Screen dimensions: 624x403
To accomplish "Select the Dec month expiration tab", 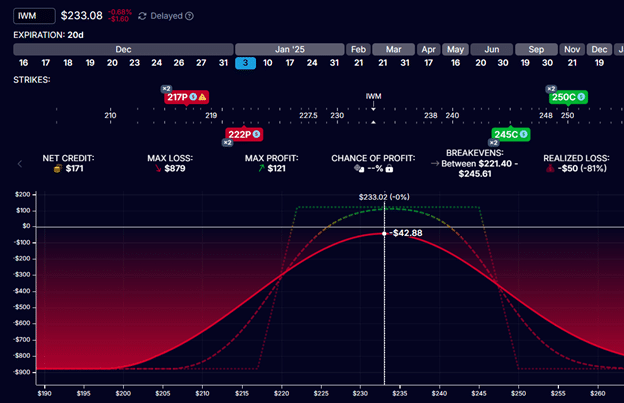I will pyautogui.click(x=123, y=49).
